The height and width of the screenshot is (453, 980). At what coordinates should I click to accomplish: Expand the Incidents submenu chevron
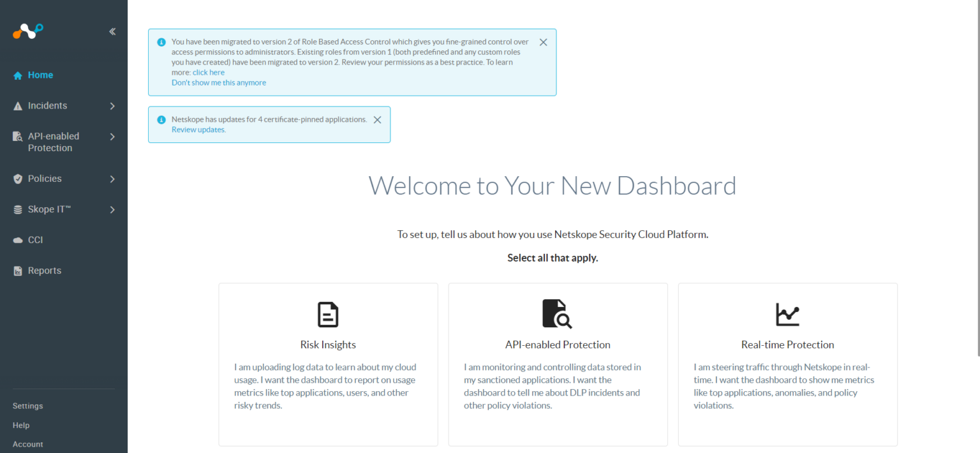pos(112,105)
